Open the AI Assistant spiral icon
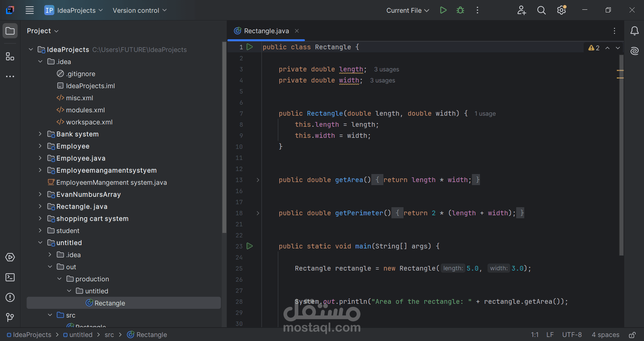 [x=634, y=51]
